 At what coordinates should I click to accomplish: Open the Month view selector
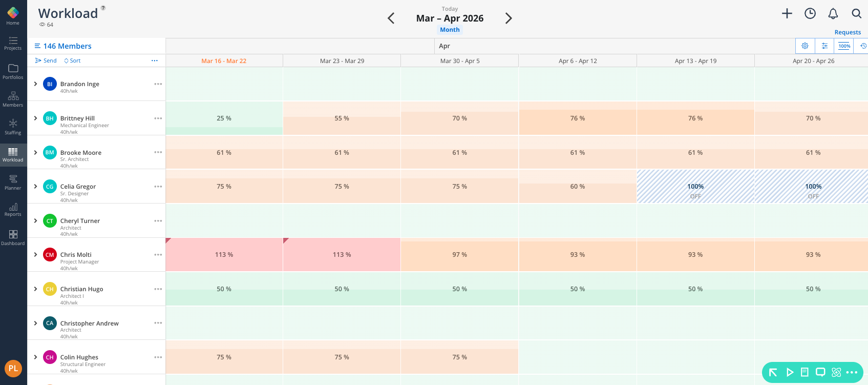(x=450, y=30)
